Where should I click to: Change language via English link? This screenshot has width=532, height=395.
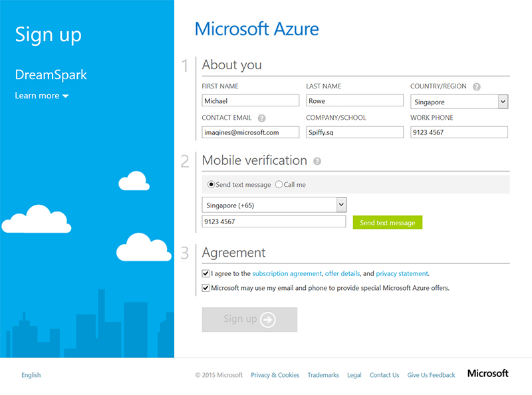(31, 375)
